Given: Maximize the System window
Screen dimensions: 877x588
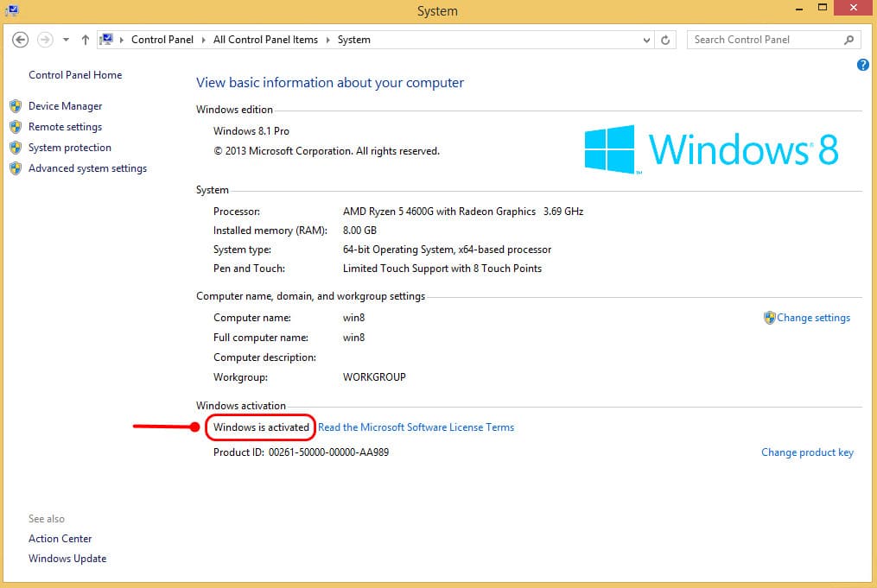Looking at the screenshot, I should [x=823, y=8].
